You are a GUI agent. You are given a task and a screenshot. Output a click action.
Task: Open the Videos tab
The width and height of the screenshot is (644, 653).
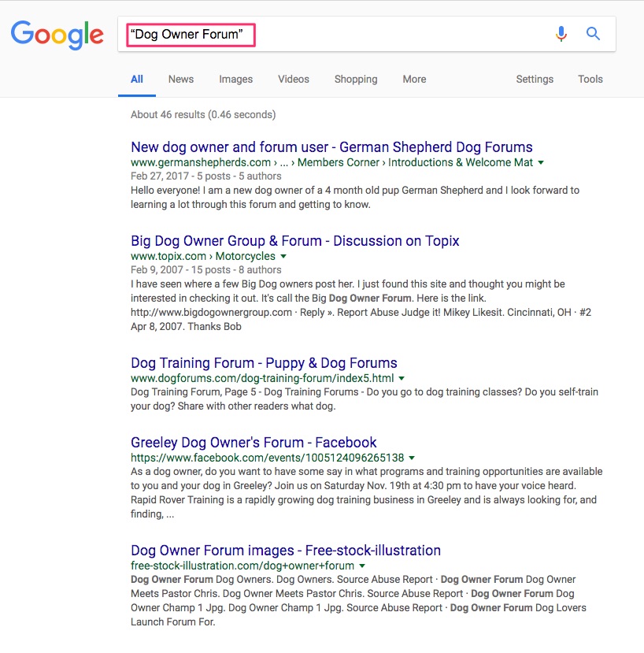pyautogui.click(x=294, y=79)
